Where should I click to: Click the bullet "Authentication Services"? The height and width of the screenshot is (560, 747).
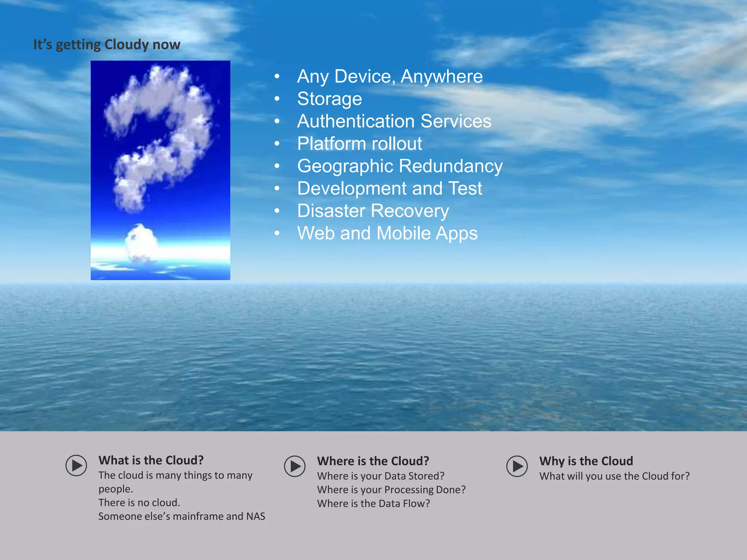coord(394,121)
